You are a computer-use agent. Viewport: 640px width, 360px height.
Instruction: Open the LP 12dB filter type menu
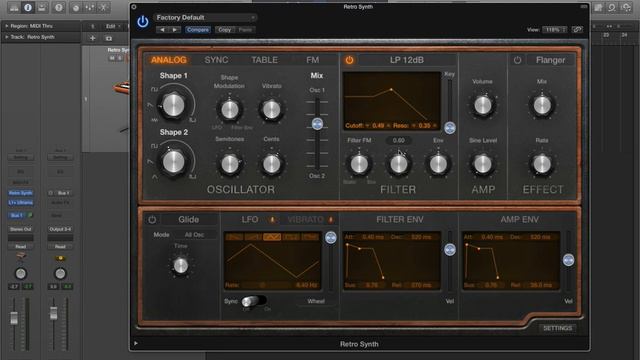coord(407,60)
